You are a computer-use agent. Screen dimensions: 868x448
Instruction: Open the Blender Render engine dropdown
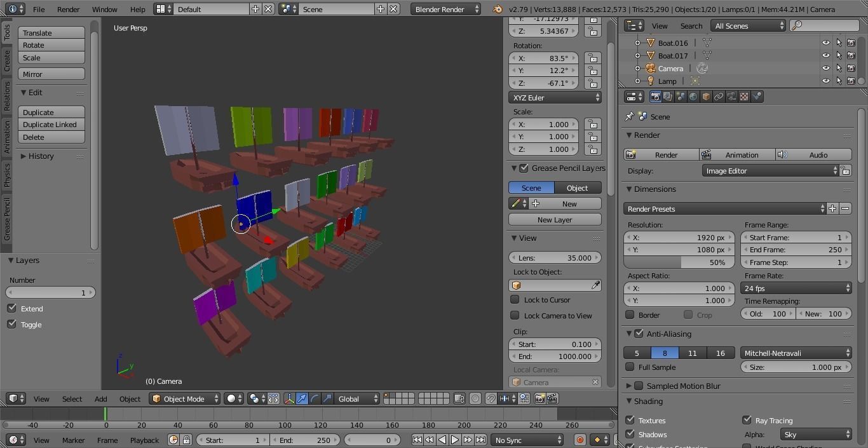click(x=446, y=9)
